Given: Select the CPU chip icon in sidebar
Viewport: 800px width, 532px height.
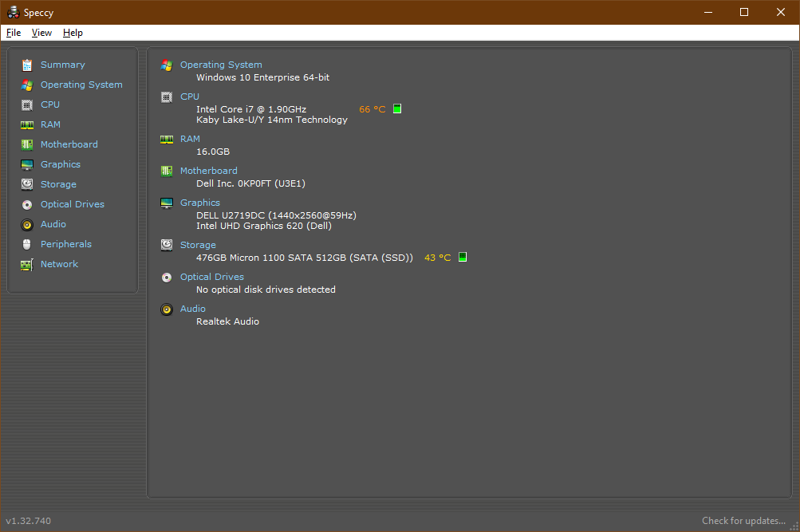Looking at the screenshot, I should point(27,104).
